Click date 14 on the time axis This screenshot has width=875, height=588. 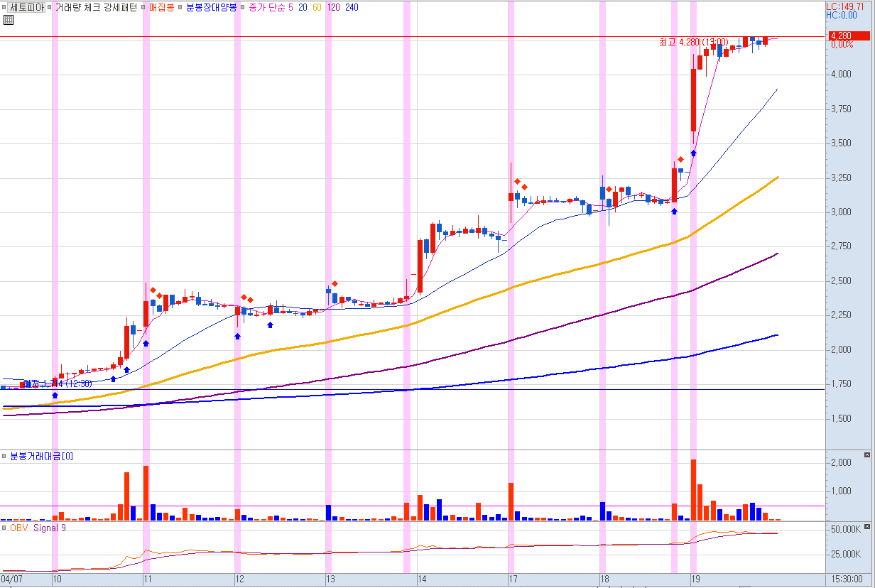(422, 579)
